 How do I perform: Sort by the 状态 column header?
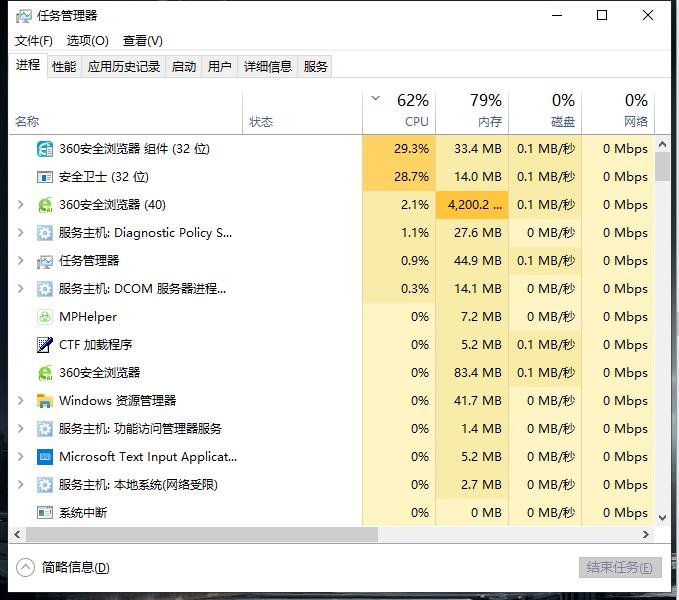[302, 113]
